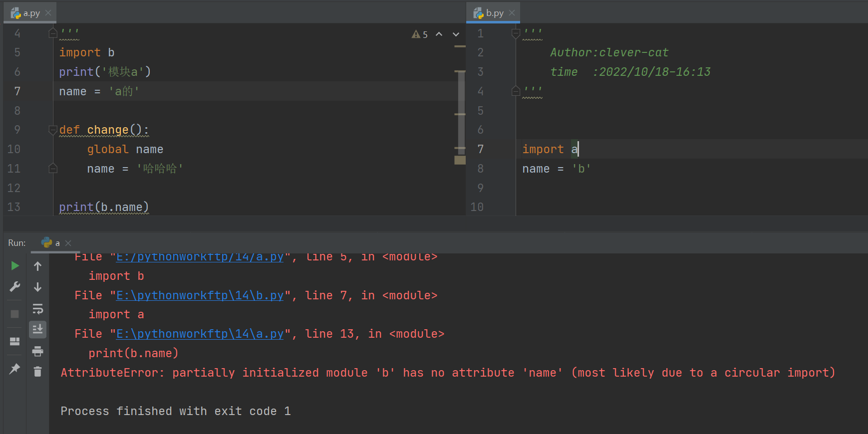Click 'Process finished with exit code 1'
Image resolution: width=868 pixels, height=434 pixels.
(176, 411)
